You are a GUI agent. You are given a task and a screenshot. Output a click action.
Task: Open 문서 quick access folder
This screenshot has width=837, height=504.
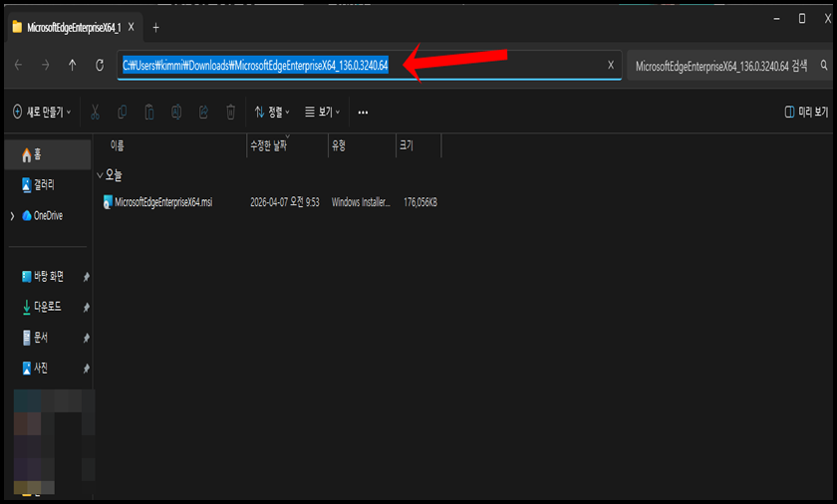[35, 337]
